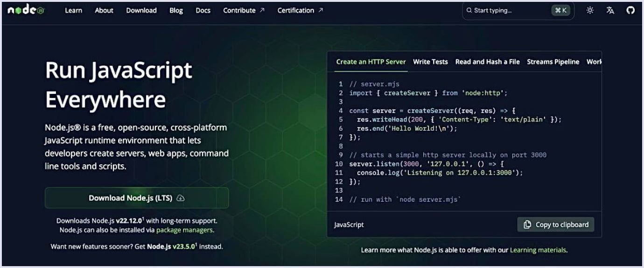Click the res.writeHead code line
The height and width of the screenshot is (268, 644).
click(459, 120)
